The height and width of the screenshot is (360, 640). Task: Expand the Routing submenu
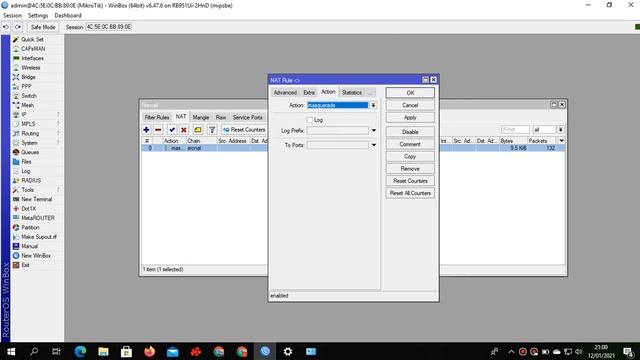30,133
